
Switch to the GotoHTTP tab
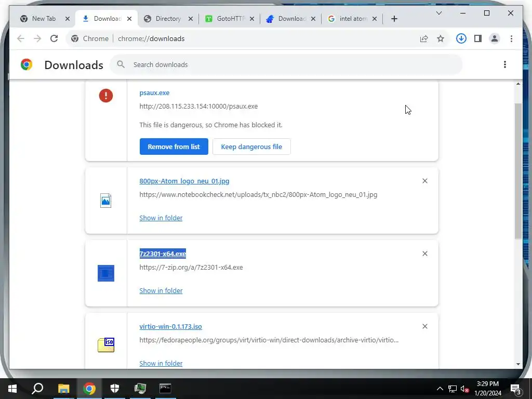(230, 19)
